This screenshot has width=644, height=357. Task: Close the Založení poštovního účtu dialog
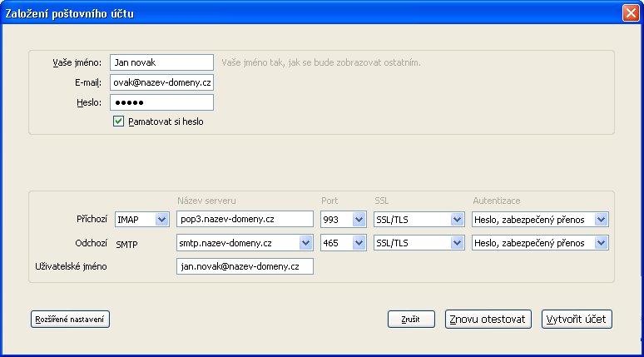tap(631, 12)
